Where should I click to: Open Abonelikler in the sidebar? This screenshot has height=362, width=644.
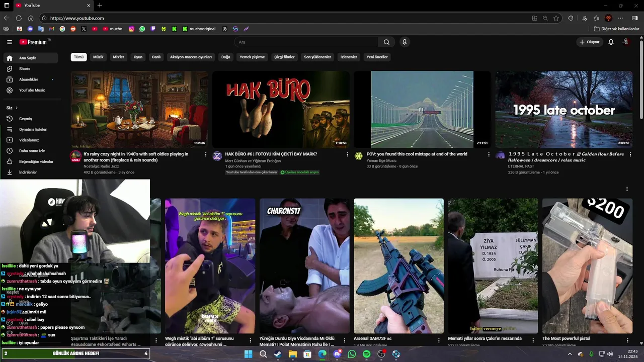coord(30,79)
